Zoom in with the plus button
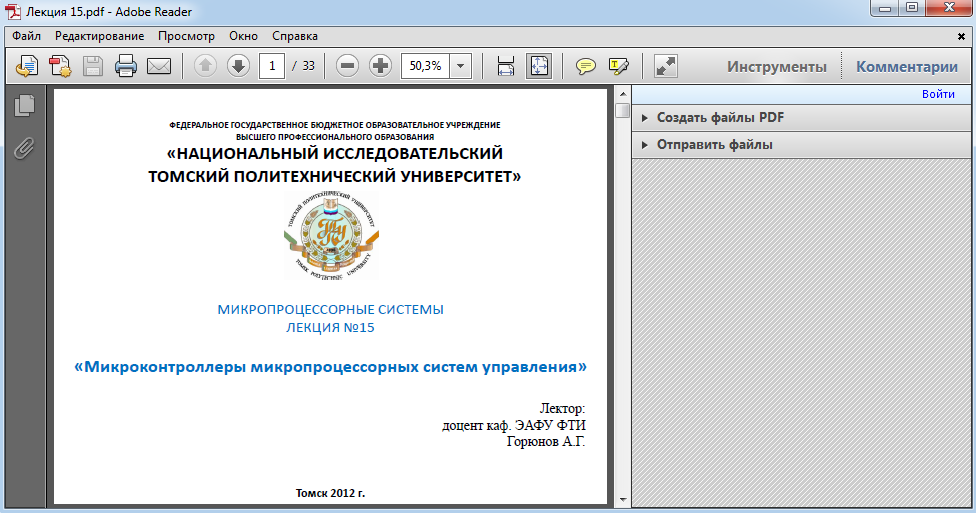Screen dimensions: 976x513 [x=380, y=66]
